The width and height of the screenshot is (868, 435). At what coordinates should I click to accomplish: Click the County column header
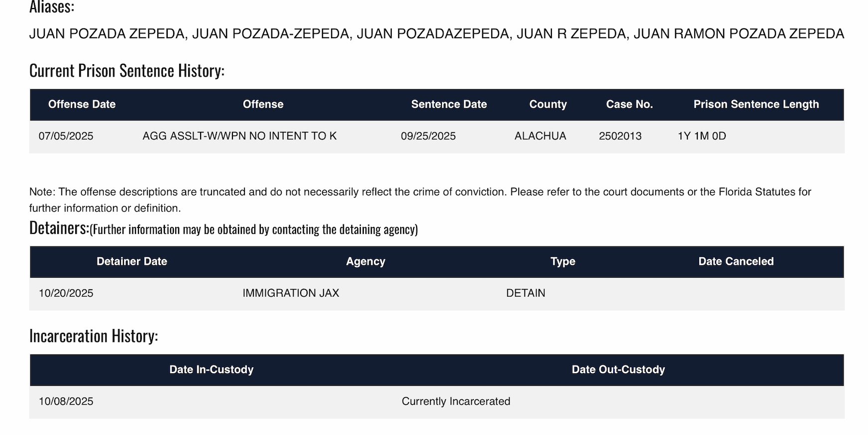[x=547, y=105]
